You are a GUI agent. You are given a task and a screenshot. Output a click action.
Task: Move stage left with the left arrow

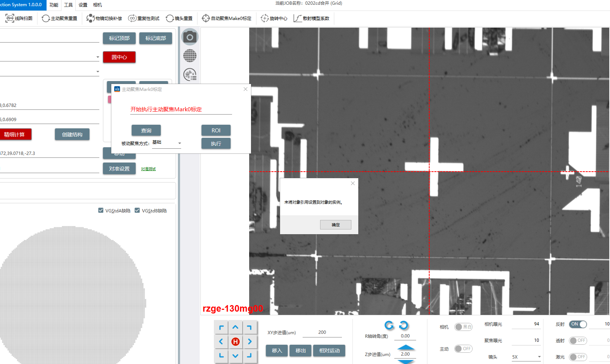point(221,341)
